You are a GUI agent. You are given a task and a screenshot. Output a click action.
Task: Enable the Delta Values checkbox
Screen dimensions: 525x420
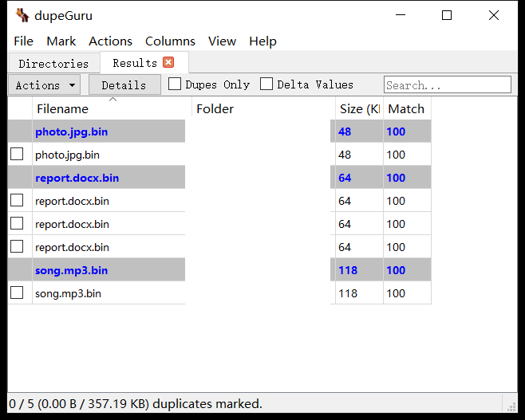266,84
